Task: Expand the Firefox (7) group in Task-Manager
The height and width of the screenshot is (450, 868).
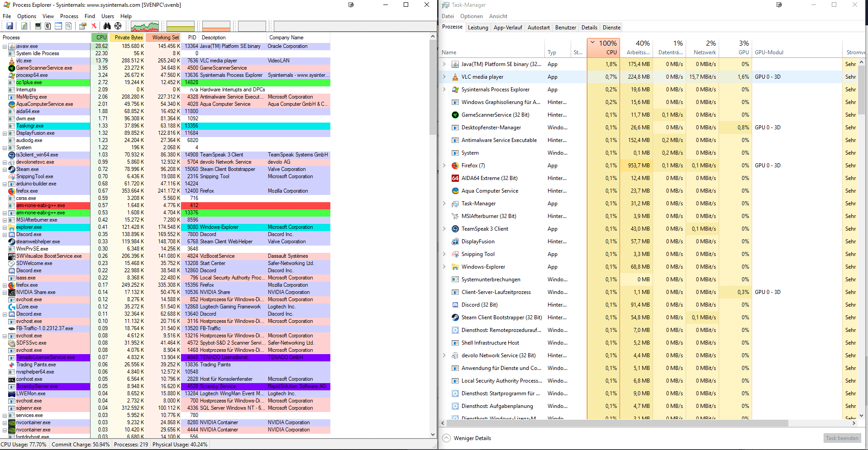Action: pyautogui.click(x=444, y=166)
